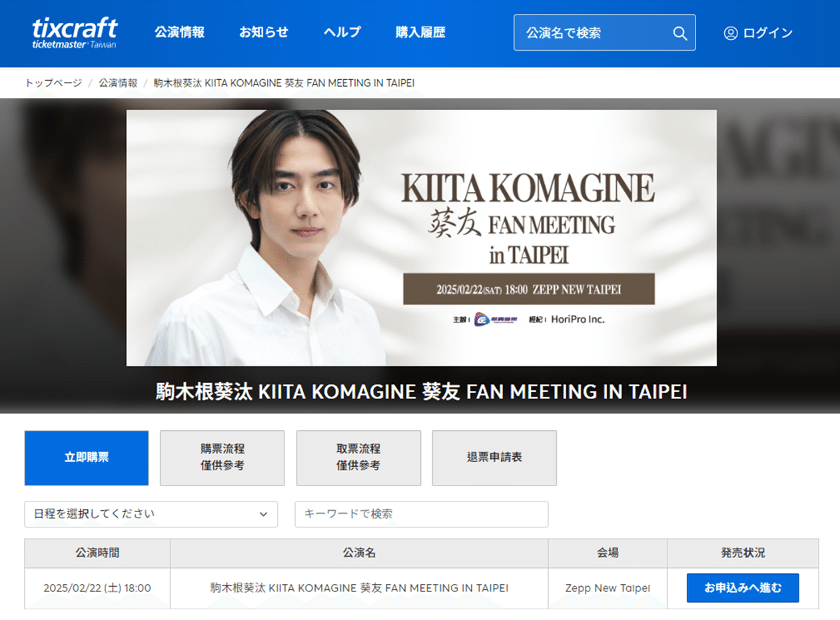Click the user profile icon beside ログイン

(731, 33)
